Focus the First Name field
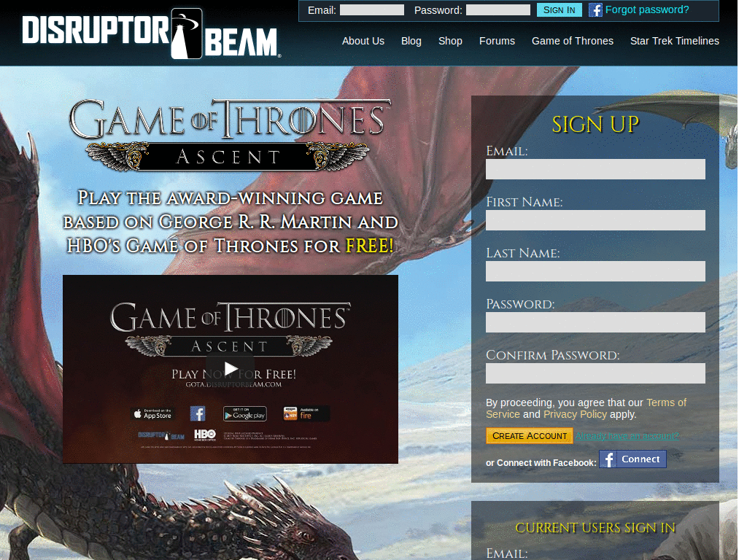This screenshot has width=747, height=560. point(595,220)
